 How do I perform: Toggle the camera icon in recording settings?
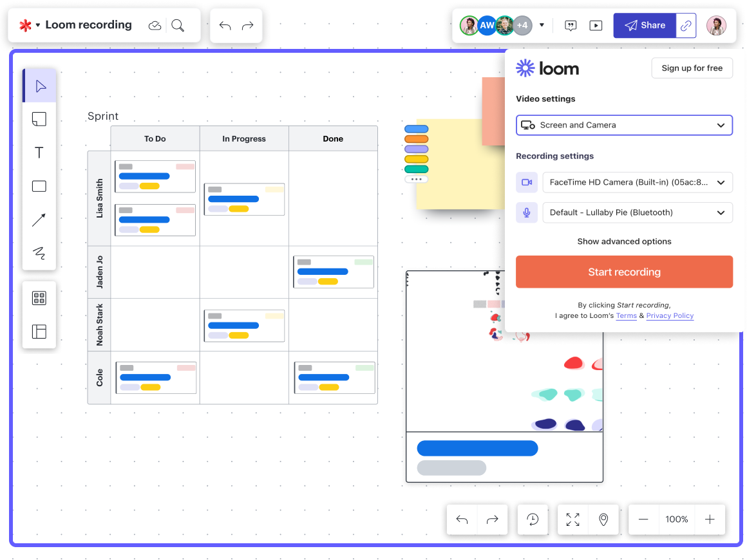click(x=527, y=182)
